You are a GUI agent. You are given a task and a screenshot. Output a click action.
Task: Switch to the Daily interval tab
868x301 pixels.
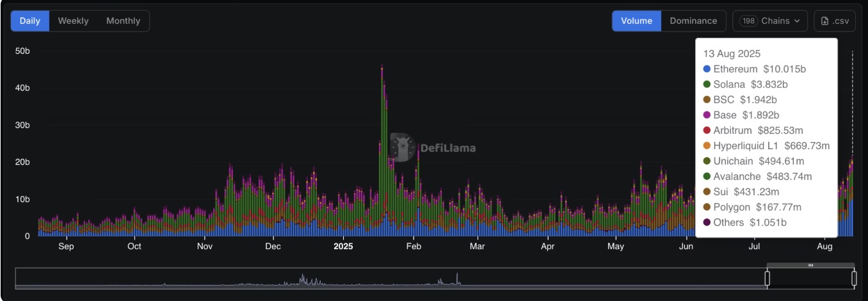point(30,20)
